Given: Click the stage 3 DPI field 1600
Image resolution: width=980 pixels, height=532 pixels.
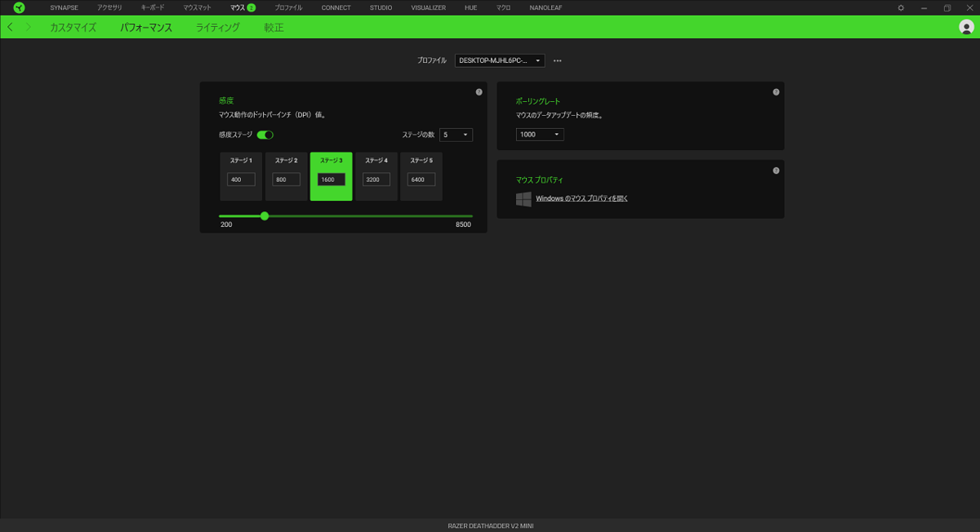Looking at the screenshot, I should pos(332,180).
